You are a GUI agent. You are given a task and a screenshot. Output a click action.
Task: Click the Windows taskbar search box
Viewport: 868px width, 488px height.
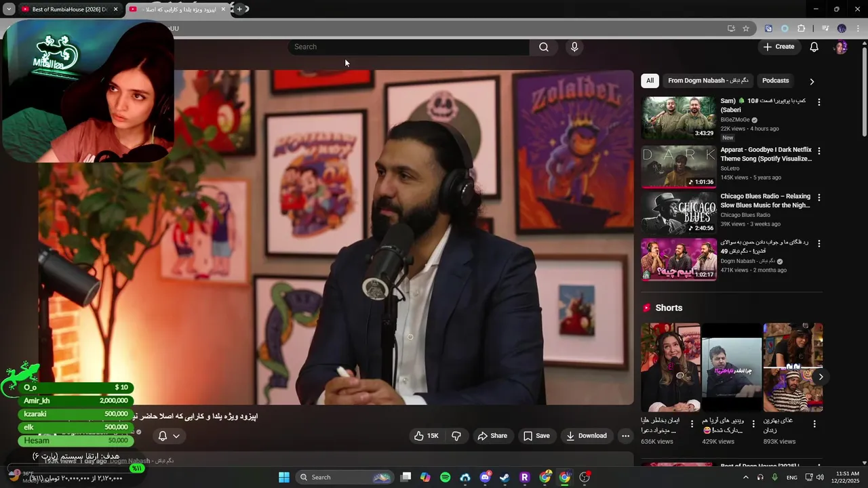[344, 477]
